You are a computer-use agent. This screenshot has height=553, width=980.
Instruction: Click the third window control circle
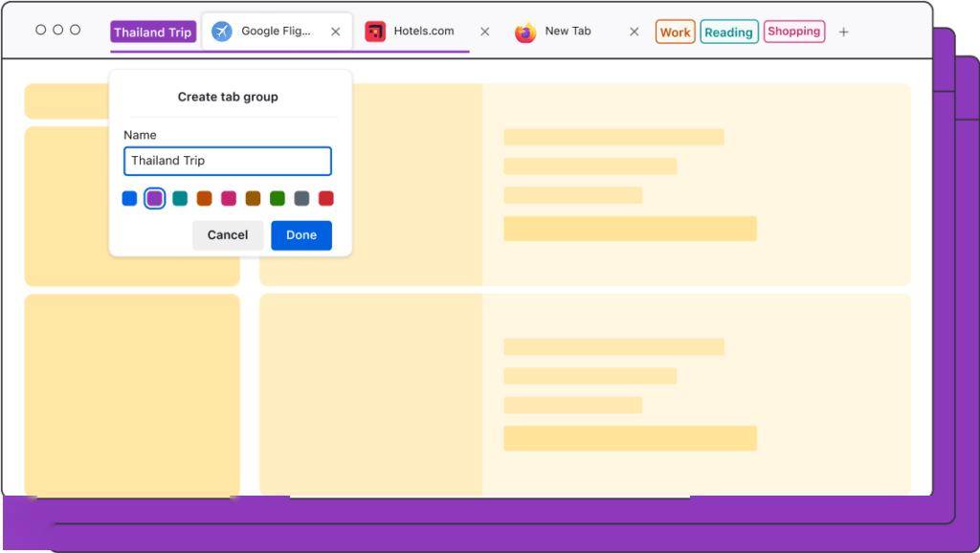(x=75, y=30)
